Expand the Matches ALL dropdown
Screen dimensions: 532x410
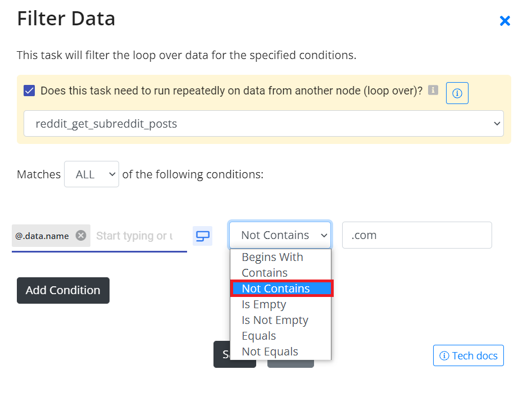coord(92,174)
